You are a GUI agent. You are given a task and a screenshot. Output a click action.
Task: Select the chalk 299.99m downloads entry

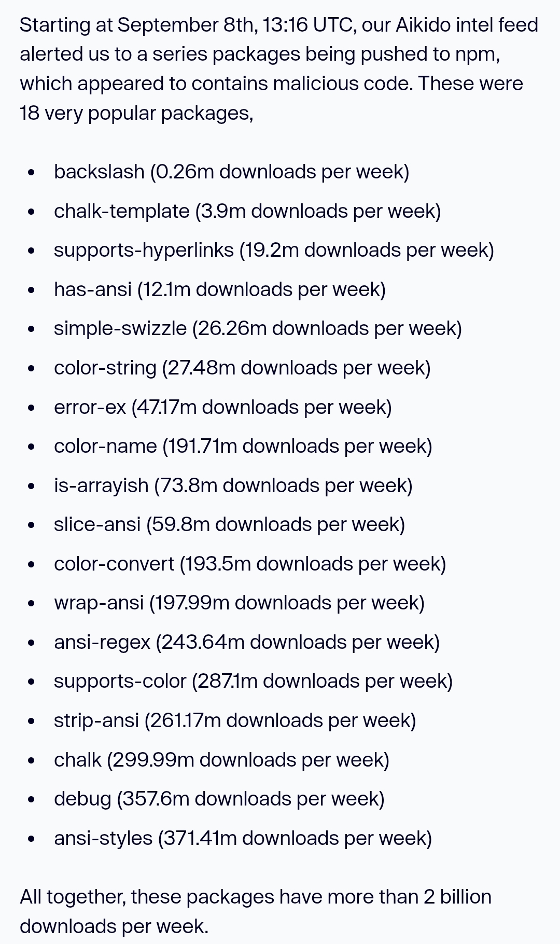221,760
